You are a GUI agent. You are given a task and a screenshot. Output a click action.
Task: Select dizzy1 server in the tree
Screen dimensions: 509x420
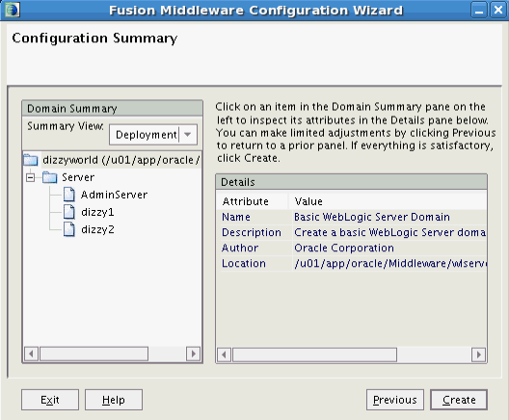pos(97,212)
